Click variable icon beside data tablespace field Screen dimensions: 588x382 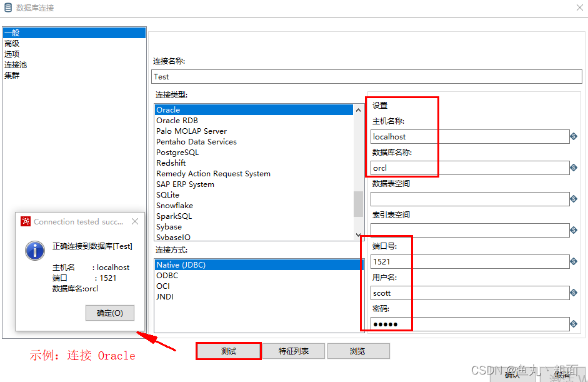tap(574, 199)
